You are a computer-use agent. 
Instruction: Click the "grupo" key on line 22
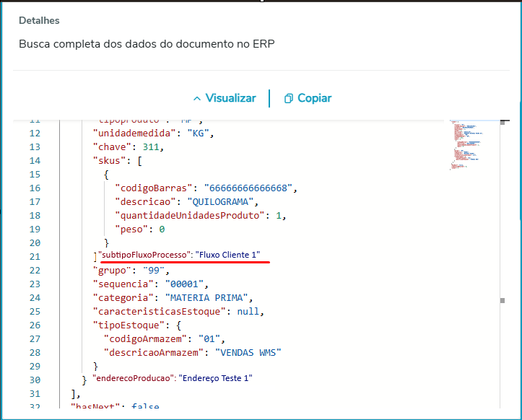tap(112, 271)
